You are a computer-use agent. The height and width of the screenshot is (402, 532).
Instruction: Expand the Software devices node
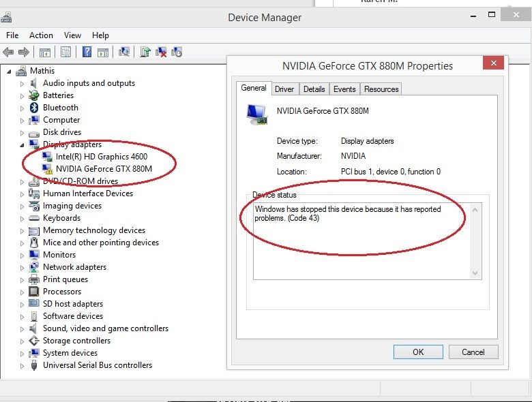22,317
